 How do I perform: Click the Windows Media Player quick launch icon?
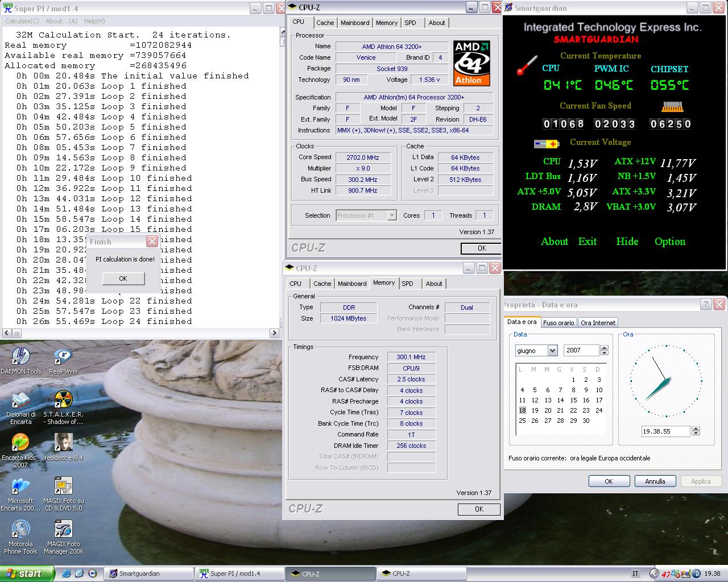tap(92, 573)
